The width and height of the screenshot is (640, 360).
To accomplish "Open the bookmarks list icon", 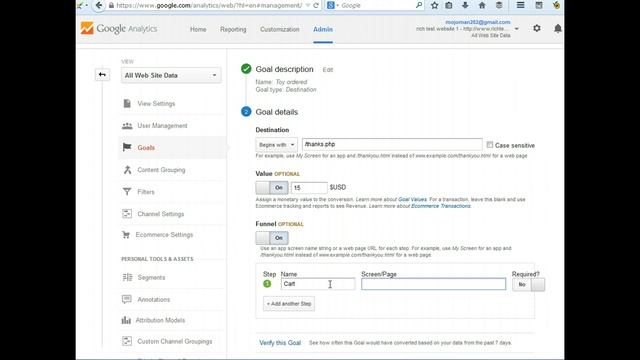I will [449, 5].
